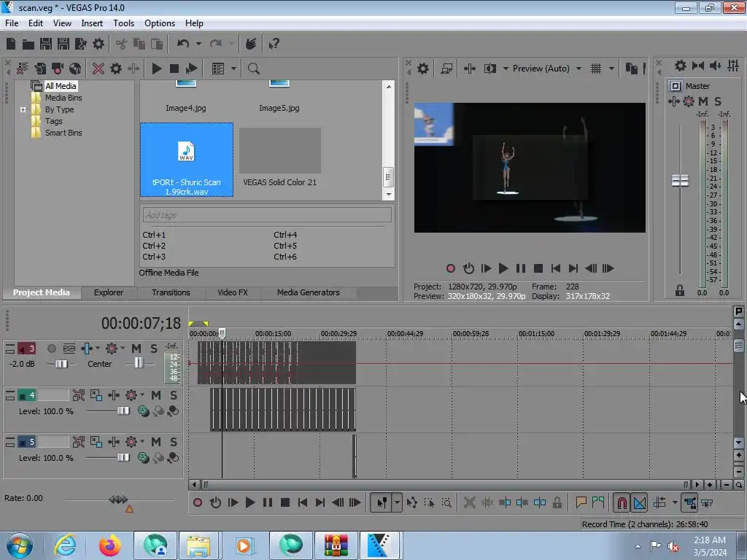Switch to the Transitions tab
The height and width of the screenshot is (560, 747).
(x=171, y=292)
